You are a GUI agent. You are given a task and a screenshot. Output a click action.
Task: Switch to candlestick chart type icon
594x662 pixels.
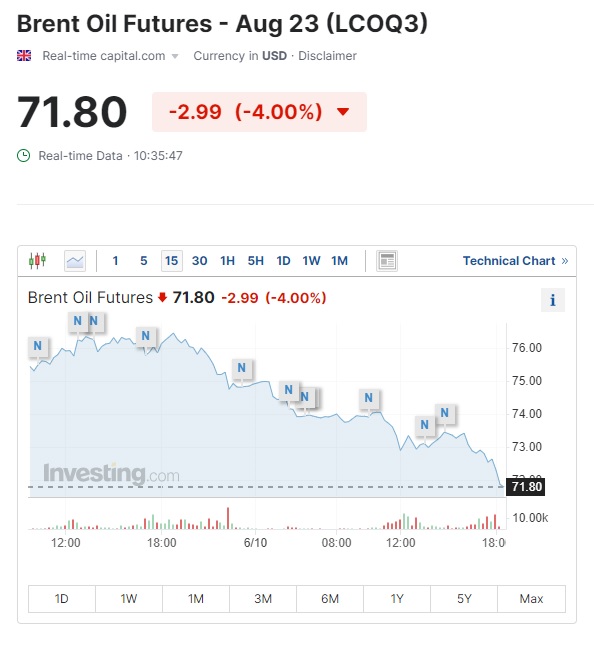click(x=37, y=260)
